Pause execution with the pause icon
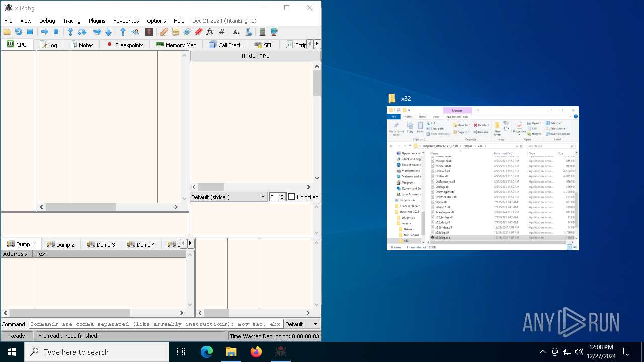The width and height of the screenshot is (644, 362). [x=56, y=32]
